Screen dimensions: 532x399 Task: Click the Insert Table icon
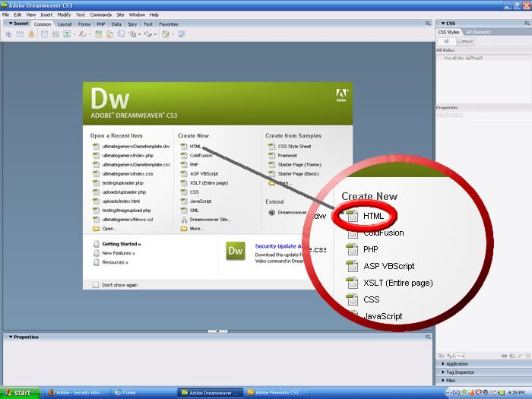pyautogui.click(x=44, y=34)
